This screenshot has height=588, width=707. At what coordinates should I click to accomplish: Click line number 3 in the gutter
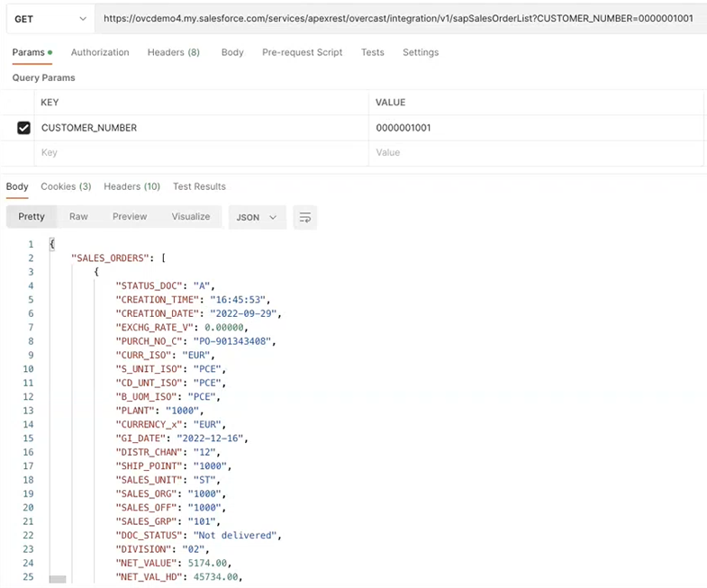[x=31, y=272]
